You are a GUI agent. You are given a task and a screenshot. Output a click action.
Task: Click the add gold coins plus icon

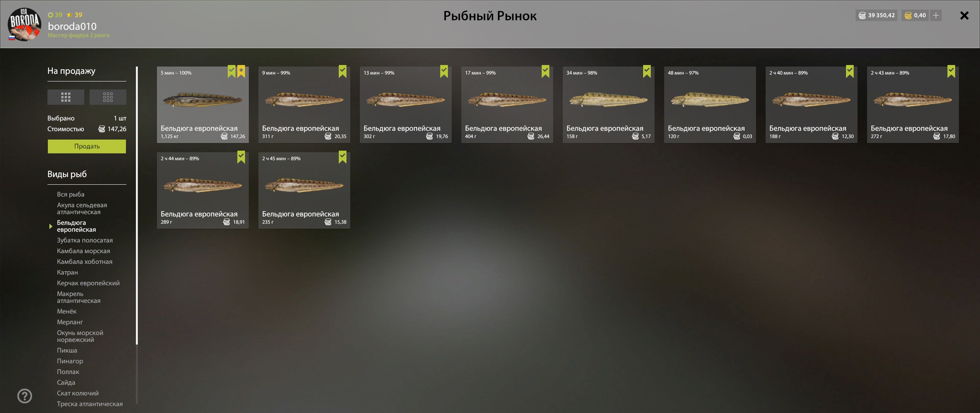click(936, 15)
